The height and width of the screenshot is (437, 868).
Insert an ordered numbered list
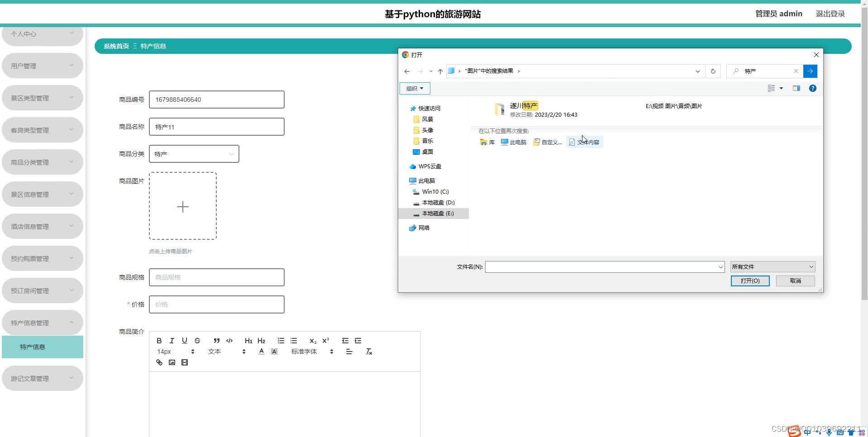(x=281, y=341)
